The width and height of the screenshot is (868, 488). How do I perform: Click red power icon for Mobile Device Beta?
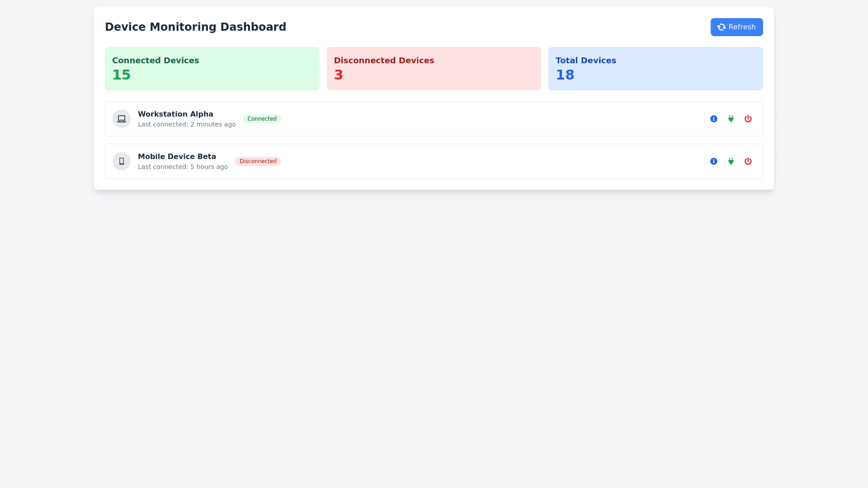[x=748, y=161]
